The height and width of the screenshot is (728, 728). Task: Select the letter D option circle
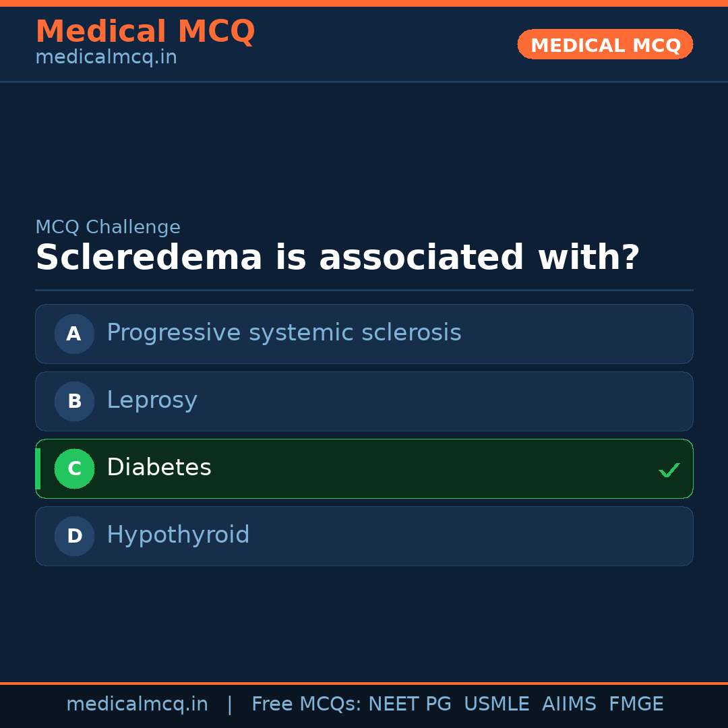click(74, 536)
